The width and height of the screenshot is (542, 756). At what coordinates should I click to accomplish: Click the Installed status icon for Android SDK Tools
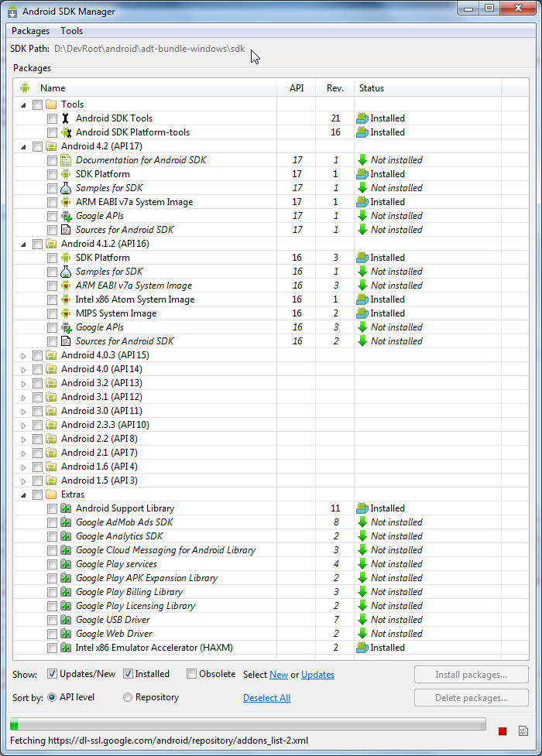point(362,118)
